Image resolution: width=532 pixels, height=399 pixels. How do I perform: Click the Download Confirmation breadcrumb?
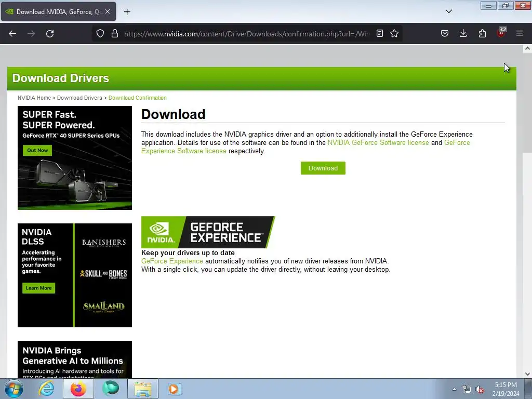click(137, 98)
